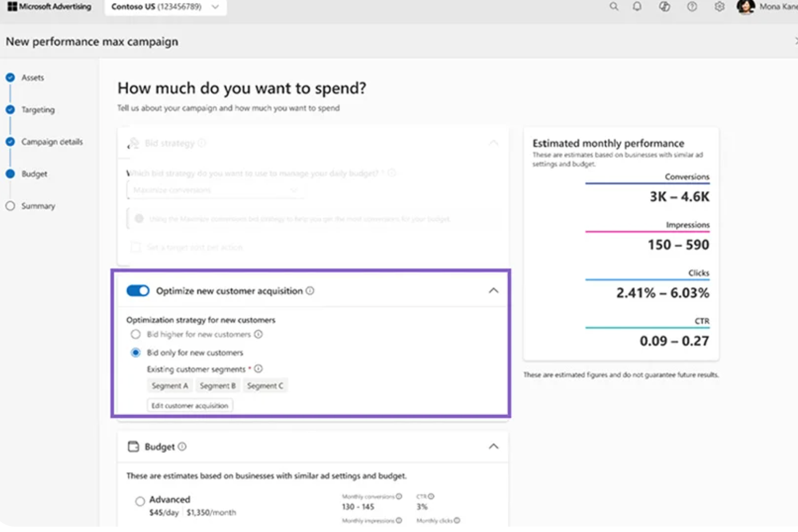Collapse the Budget section chevron

click(493, 446)
